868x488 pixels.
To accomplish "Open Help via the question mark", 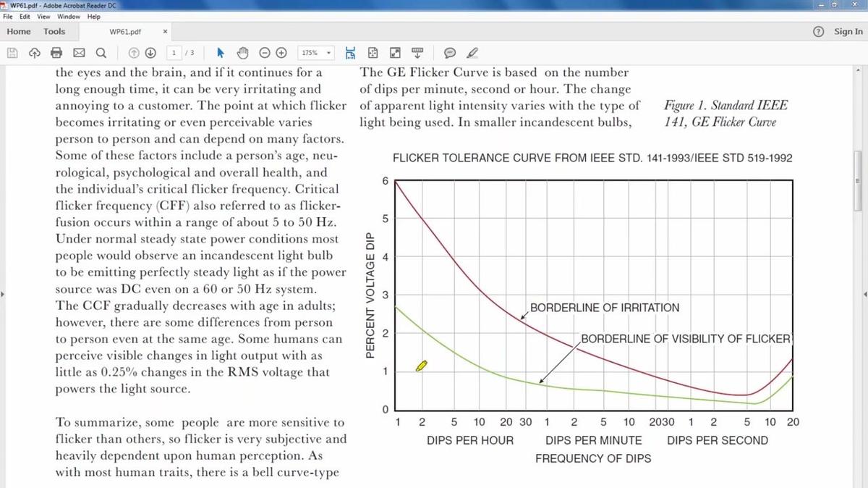I will tap(819, 31).
